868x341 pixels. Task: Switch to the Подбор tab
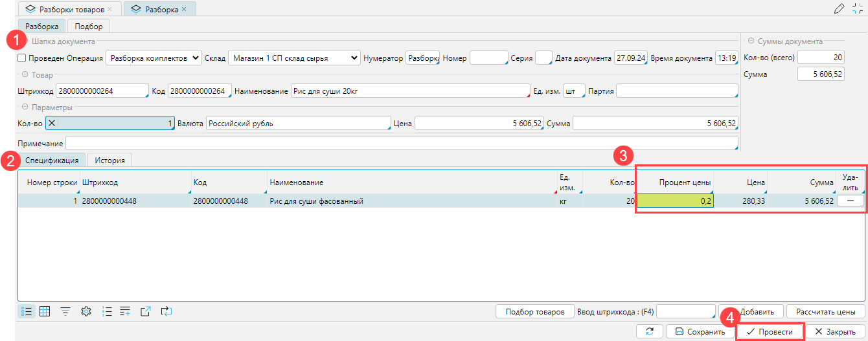88,26
